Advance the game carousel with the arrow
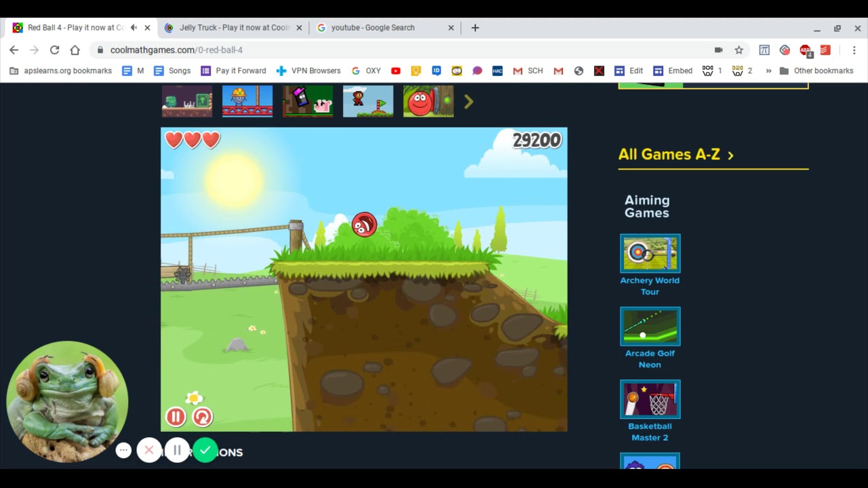 coord(469,102)
